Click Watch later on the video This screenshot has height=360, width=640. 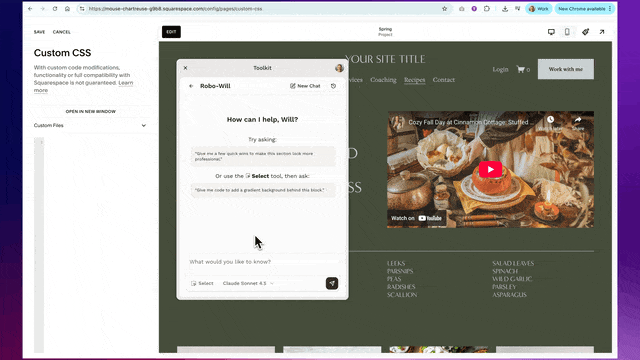551,122
